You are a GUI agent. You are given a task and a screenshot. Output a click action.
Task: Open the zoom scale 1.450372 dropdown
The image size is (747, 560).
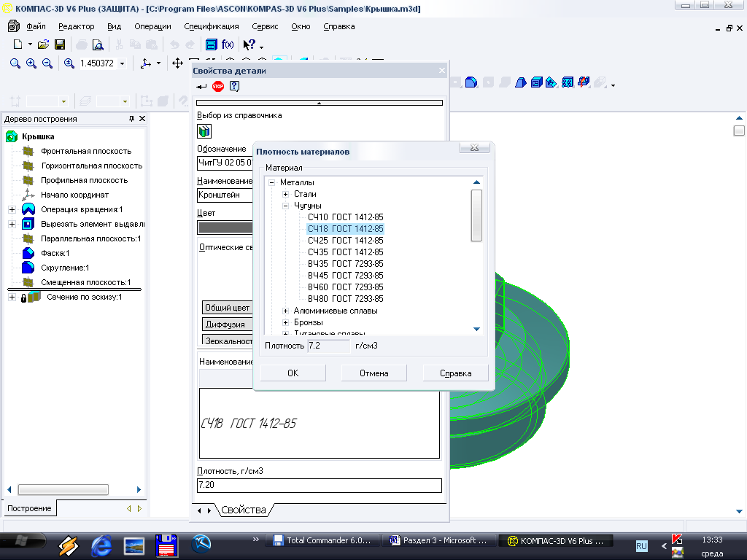(x=123, y=63)
